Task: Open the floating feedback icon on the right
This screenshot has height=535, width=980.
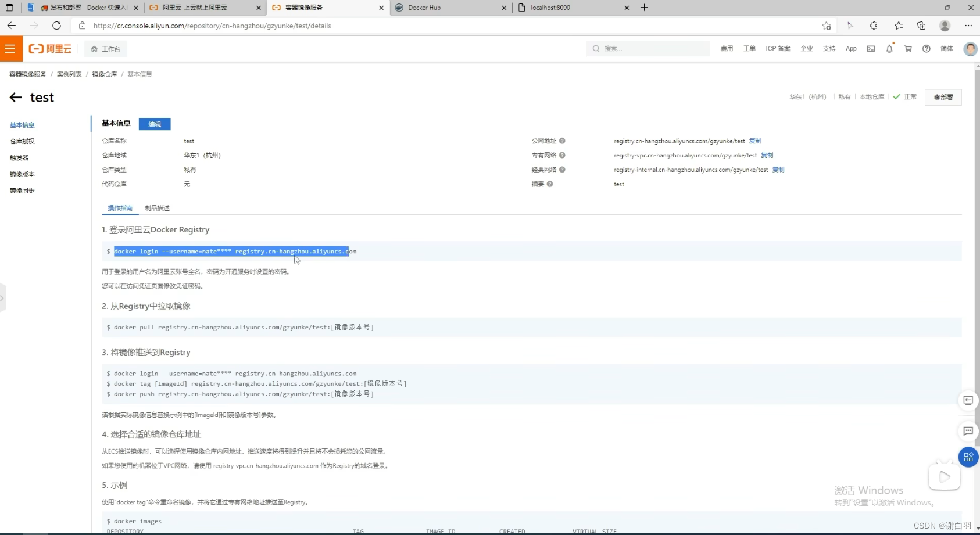Action: click(x=968, y=400)
